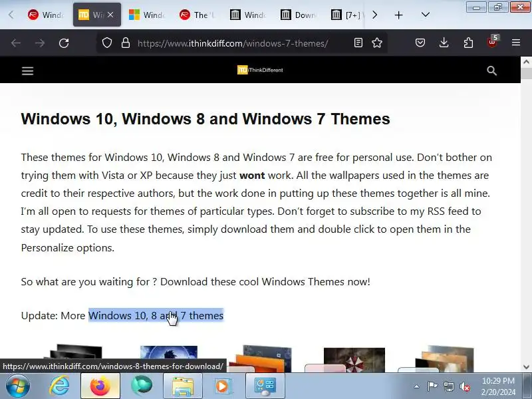
Task: Switch to first 'Wind' red-icon tab
Action: click(46, 15)
